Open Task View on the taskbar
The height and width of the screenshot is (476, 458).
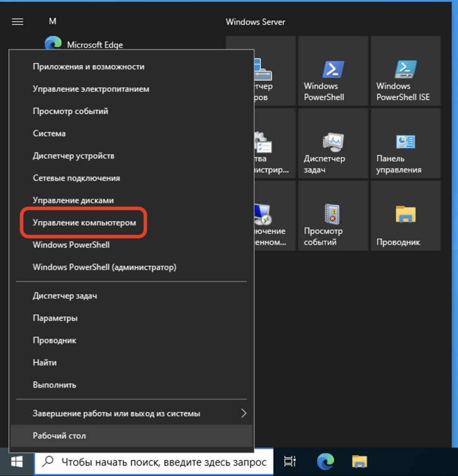pyautogui.click(x=290, y=462)
